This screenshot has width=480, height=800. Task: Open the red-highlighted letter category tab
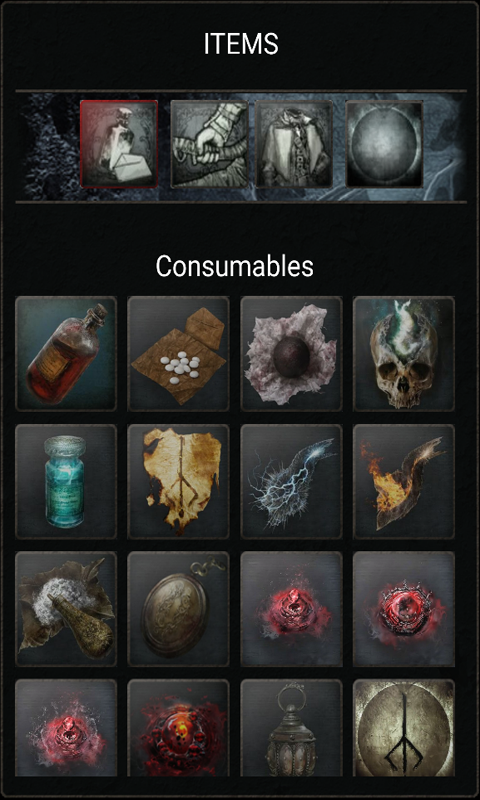[x=119, y=144]
